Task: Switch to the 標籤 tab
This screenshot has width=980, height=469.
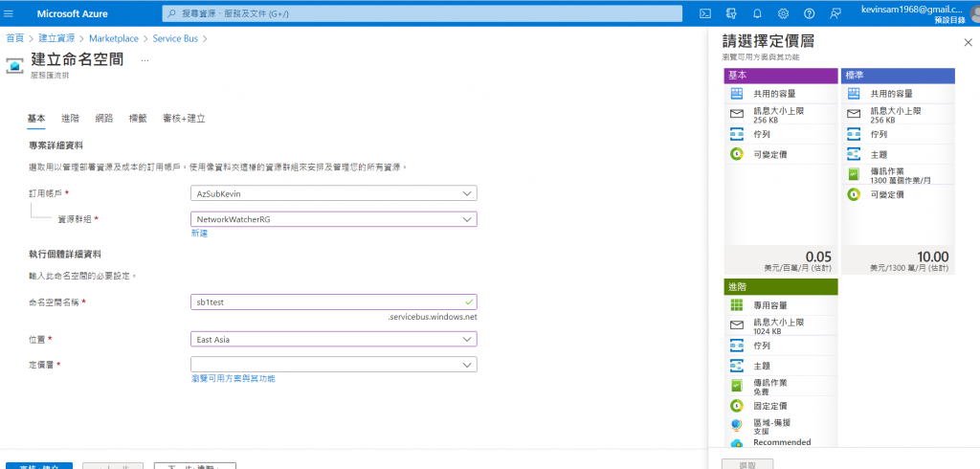Action: pos(138,118)
